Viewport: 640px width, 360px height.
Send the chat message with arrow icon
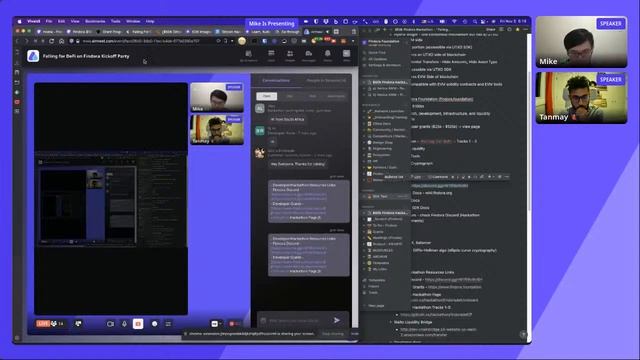(337, 320)
